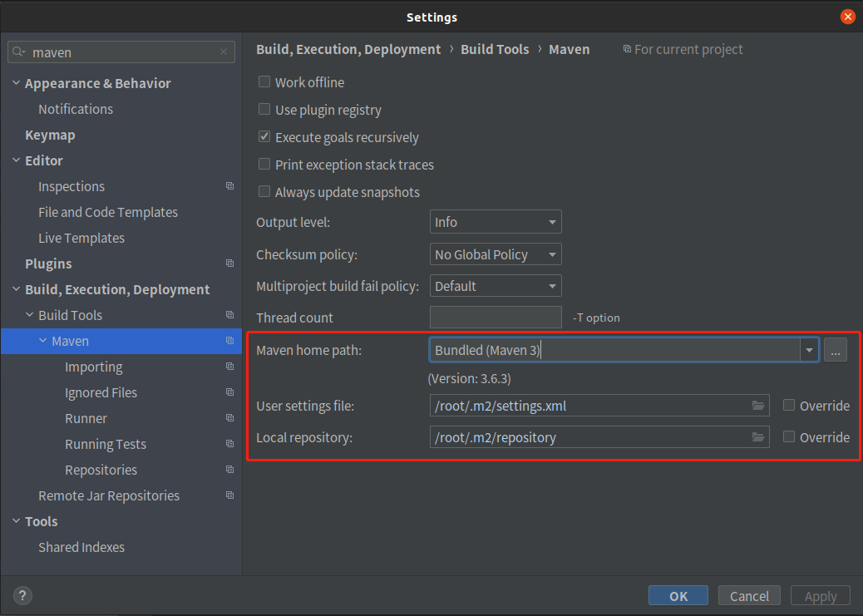Click project-level icon next to Inspections
This screenshot has width=863, height=616.
coord(230,186)
